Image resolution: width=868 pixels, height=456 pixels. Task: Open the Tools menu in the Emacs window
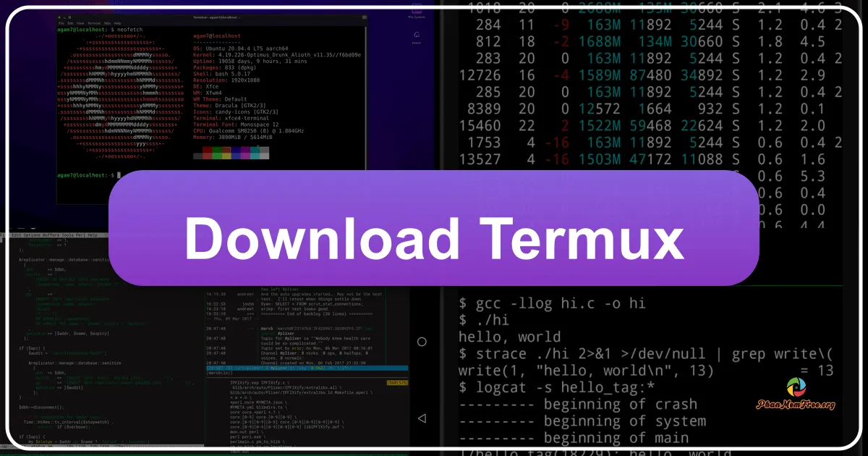[x=66, y=236]
